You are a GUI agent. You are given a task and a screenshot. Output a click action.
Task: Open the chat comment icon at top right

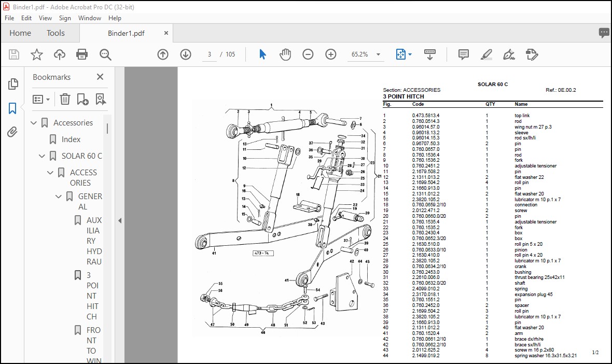click(604, 33)
